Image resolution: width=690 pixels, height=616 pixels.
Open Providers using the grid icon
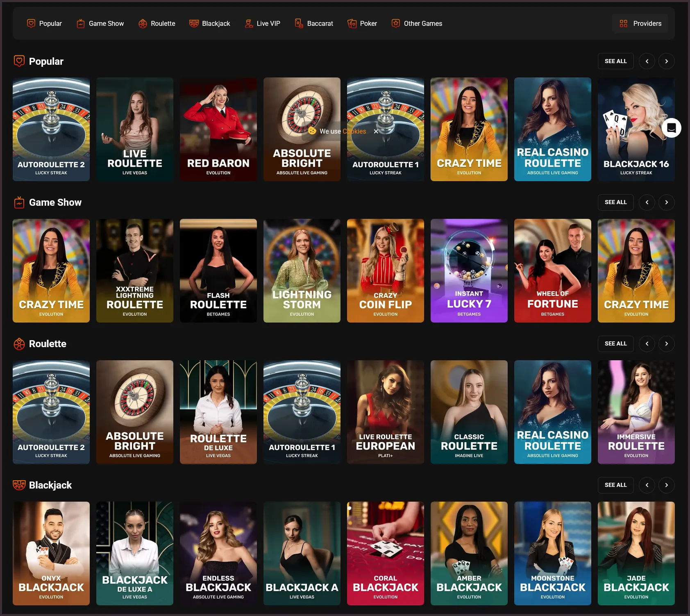click(624, 23)
